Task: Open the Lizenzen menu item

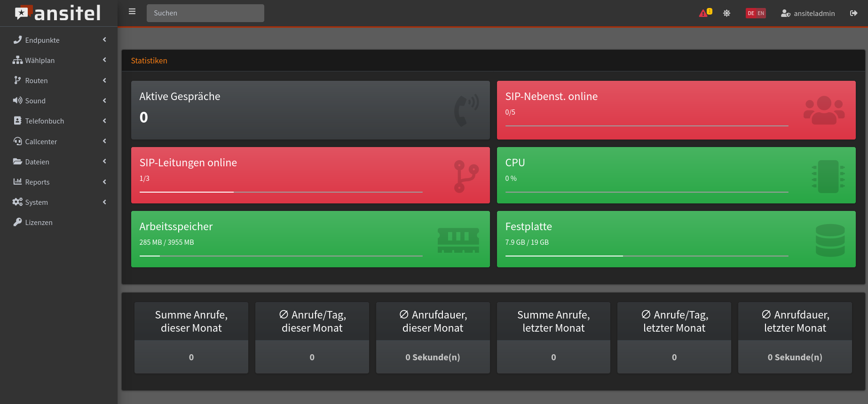Action: [x=39, y=222]
